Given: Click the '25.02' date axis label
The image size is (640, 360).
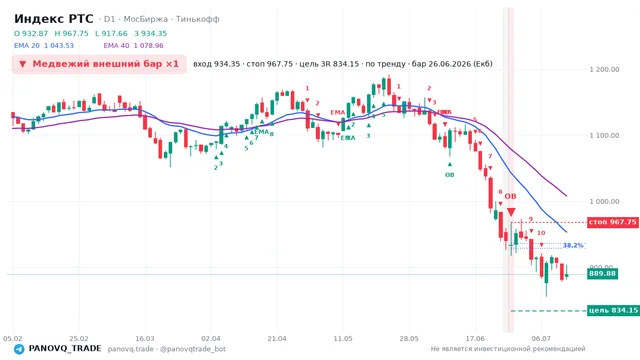Looking at the screenshot, I should tap(79, 339).
